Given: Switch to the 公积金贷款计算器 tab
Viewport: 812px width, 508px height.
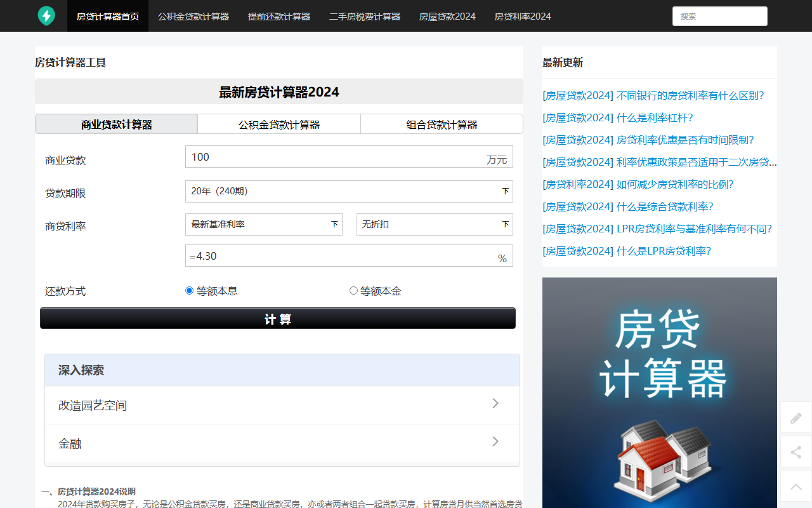Looking at the screenshot, I should pos(279,124).
